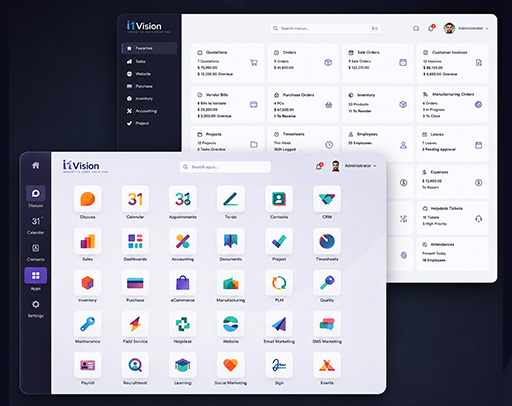The width and height of the screenshot is (512, 406).
Task: Select Calendar in the front window sidebar
Action: coord(36,225)
